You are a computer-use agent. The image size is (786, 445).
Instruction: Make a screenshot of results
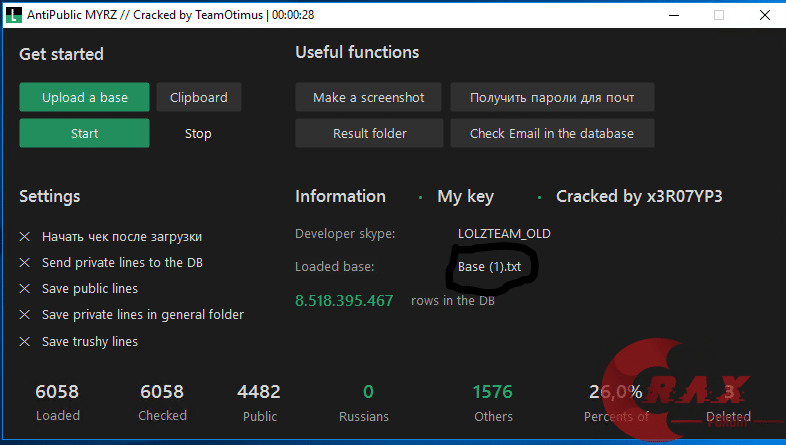pos(368,97)
